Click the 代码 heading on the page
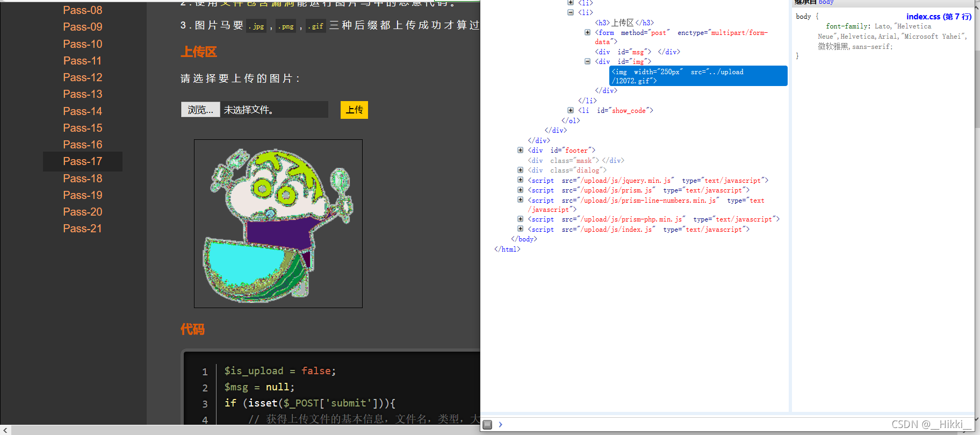The width and height of the screenshot is (980, 435). coord(192,329)
